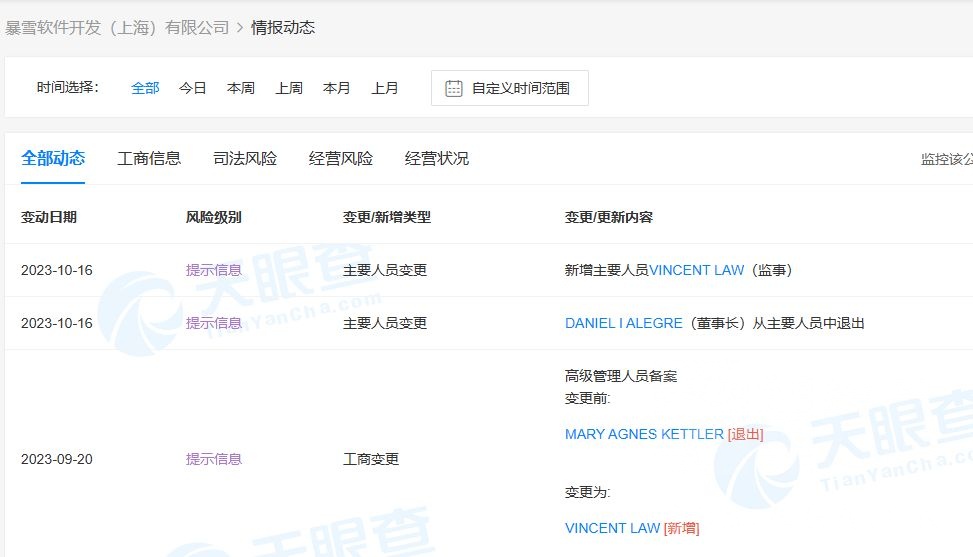Viewport: 973px width, 557px height.
Task: Click the 变更前 label
Action: [587, 398]
